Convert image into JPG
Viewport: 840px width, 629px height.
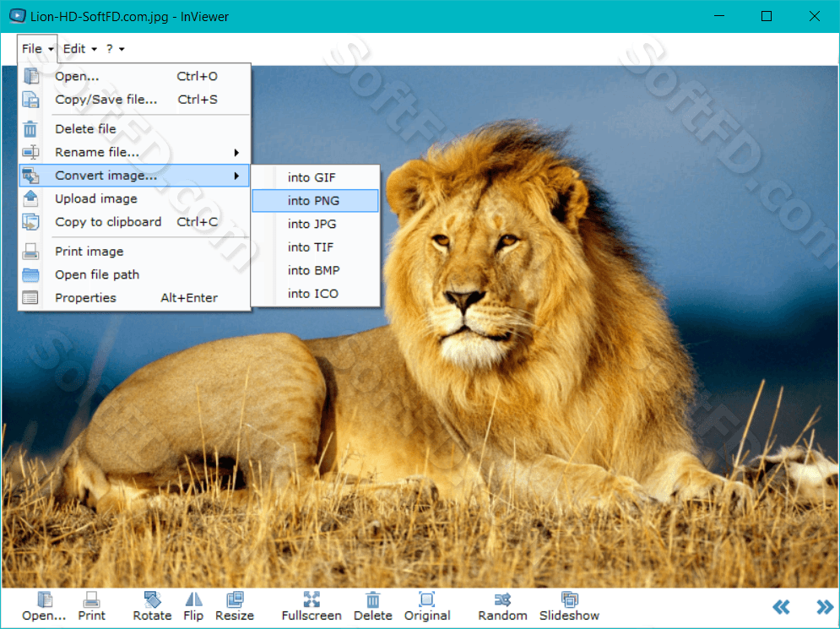(316, 224)
